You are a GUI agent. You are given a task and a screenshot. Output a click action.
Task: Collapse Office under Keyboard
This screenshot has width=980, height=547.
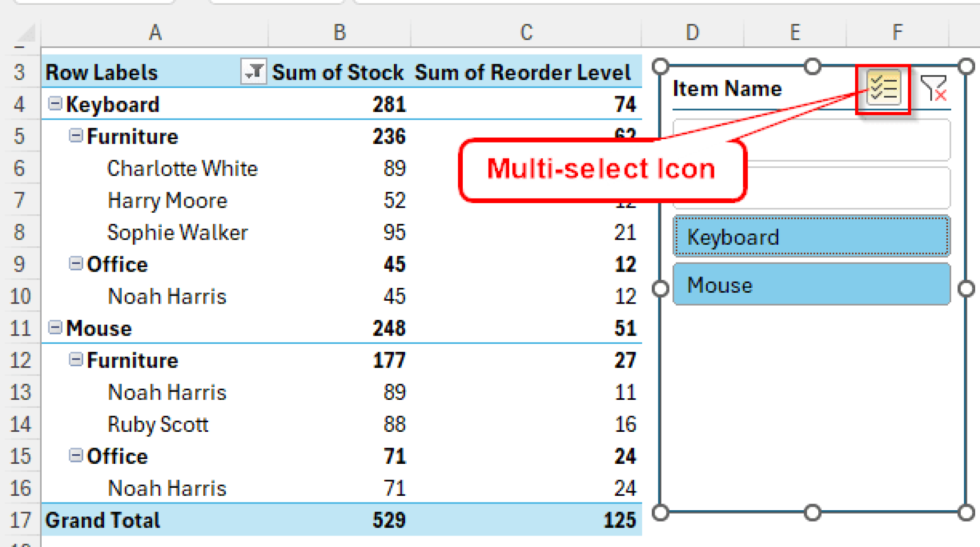(x=77, y=263)
